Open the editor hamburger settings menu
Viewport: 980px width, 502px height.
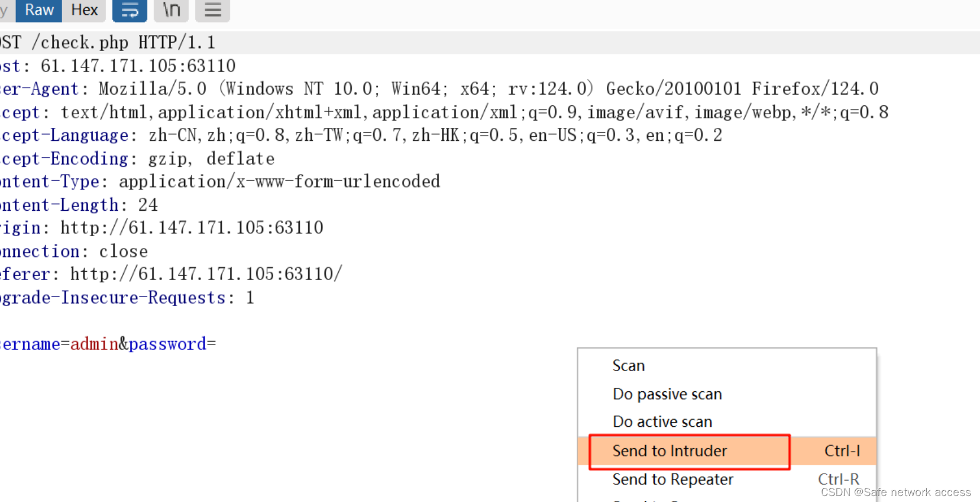pyautogui.click(x=212, y=10)
